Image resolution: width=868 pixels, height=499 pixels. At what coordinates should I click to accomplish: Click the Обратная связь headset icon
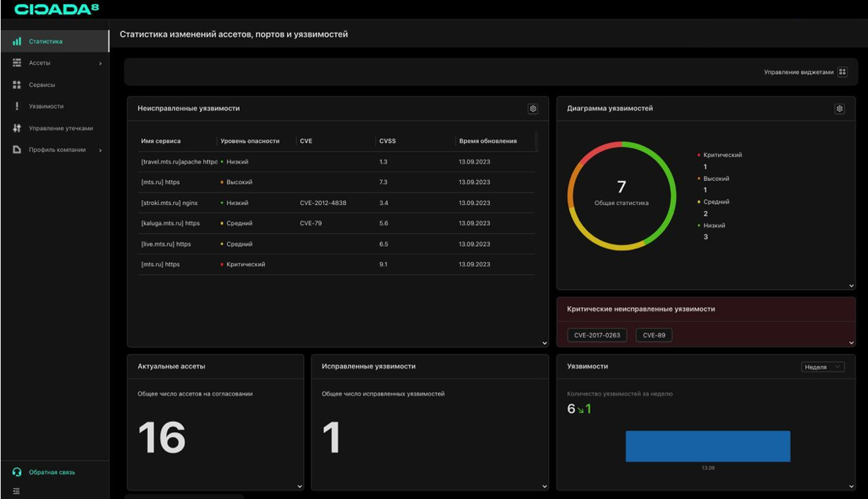click(x=17, y=472)
